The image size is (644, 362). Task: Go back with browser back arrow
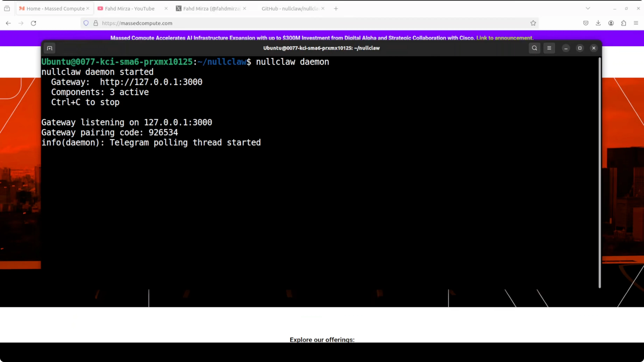click(x=8, y=23)
